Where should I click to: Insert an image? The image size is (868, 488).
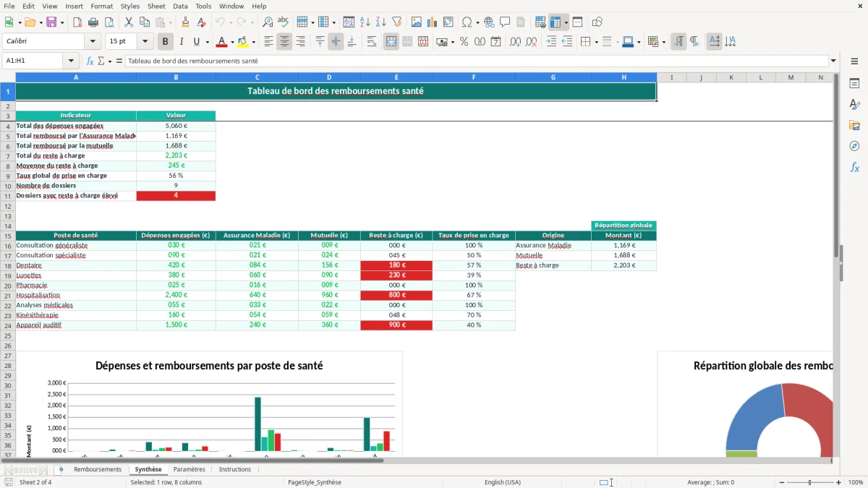pyautogui.click(x=416, y=22)
